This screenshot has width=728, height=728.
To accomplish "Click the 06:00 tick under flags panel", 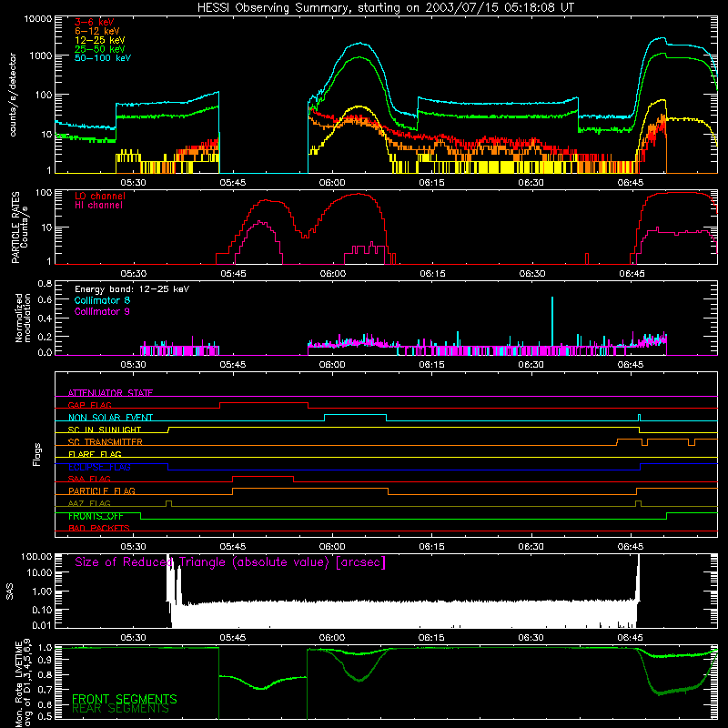I will point(332,547).
